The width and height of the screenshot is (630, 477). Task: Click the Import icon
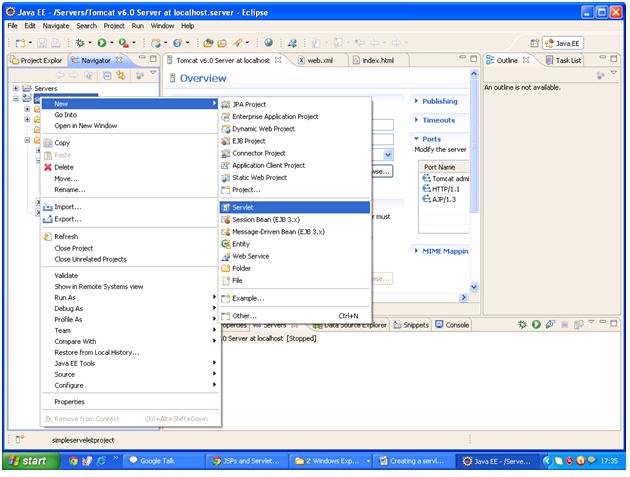pyautogui.click(x=48, y=207)
